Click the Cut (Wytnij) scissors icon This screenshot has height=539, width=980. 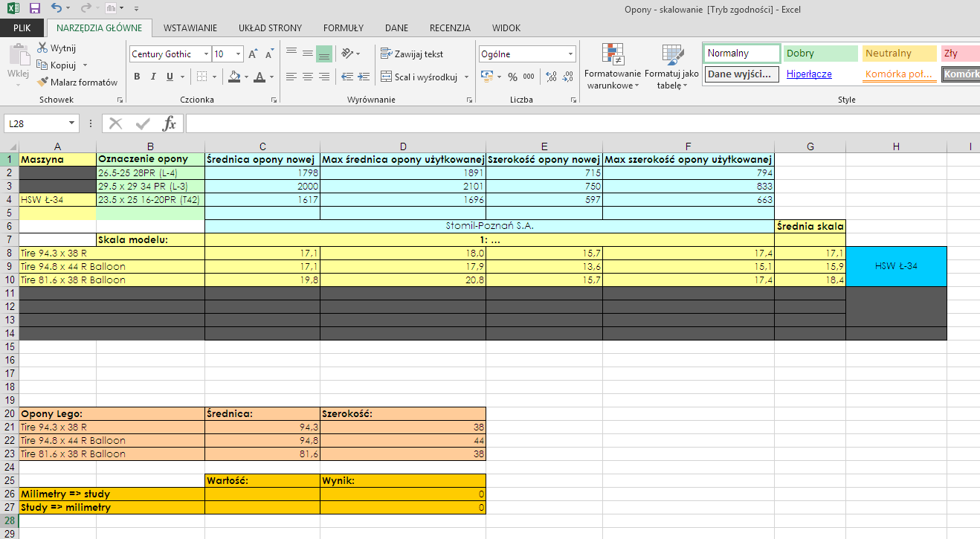tap(42, 48)
